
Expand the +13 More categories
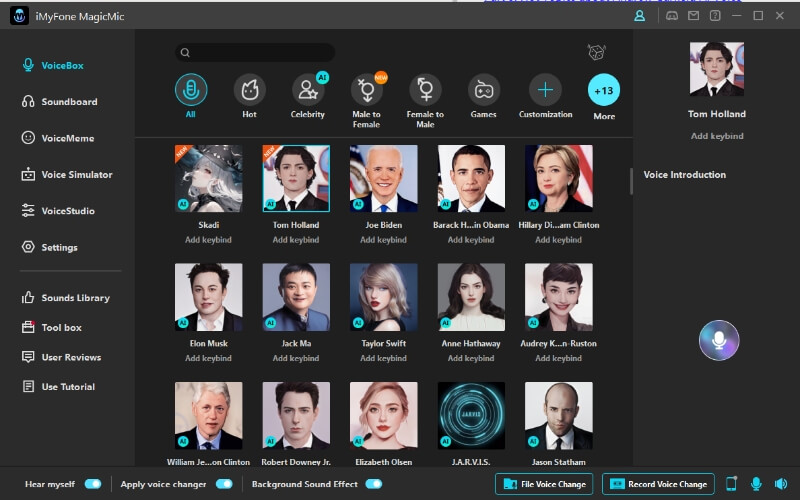[604, 90]
